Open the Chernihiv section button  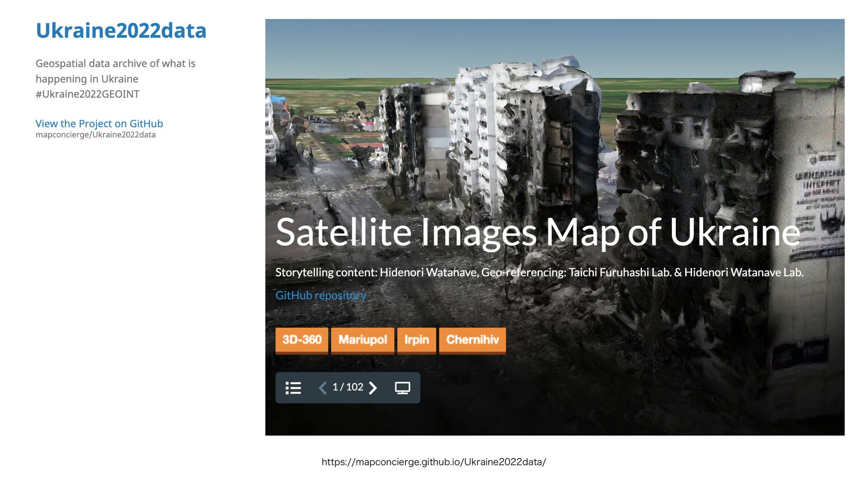472,340
